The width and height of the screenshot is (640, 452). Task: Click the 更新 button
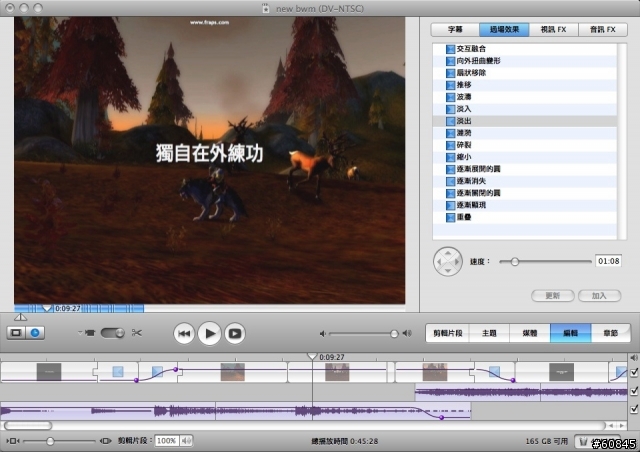[553, 296]
